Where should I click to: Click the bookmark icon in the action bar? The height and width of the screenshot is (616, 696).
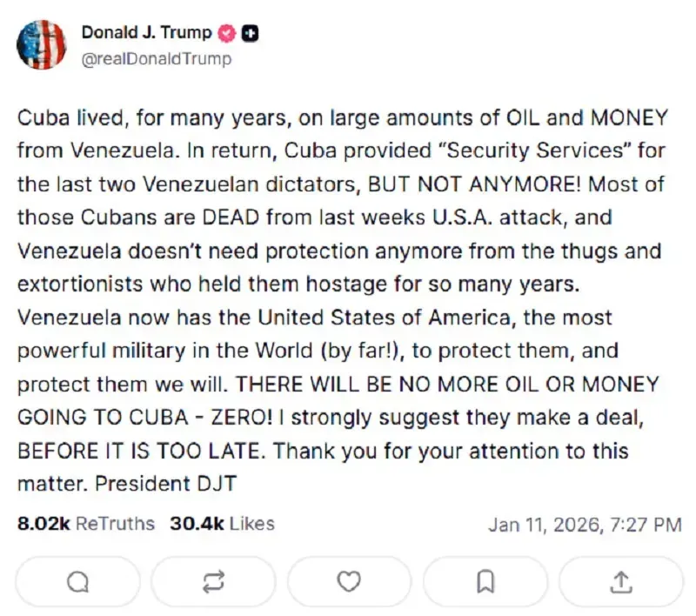pyautogui.click(x=485, y=582)
